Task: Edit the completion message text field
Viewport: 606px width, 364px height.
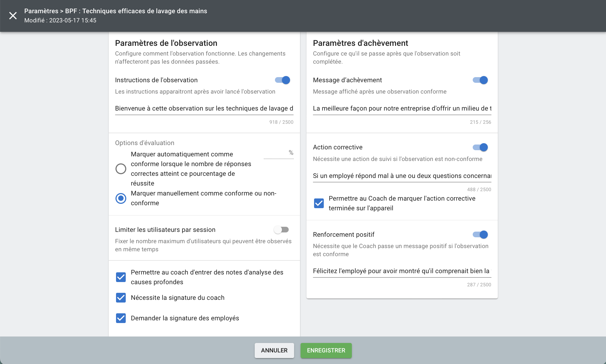Action: pos(402,108)
